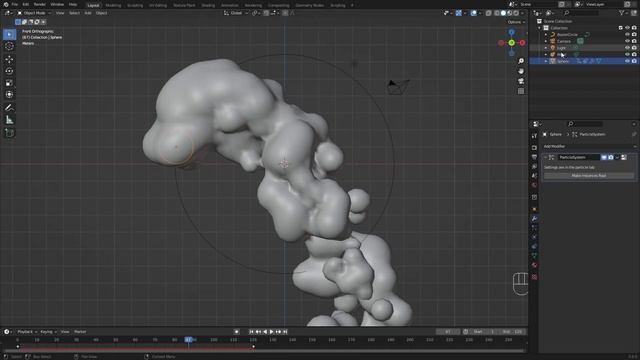Screen dimensions: 640x360
Task: Open the File menu
Action: [15, 4]
